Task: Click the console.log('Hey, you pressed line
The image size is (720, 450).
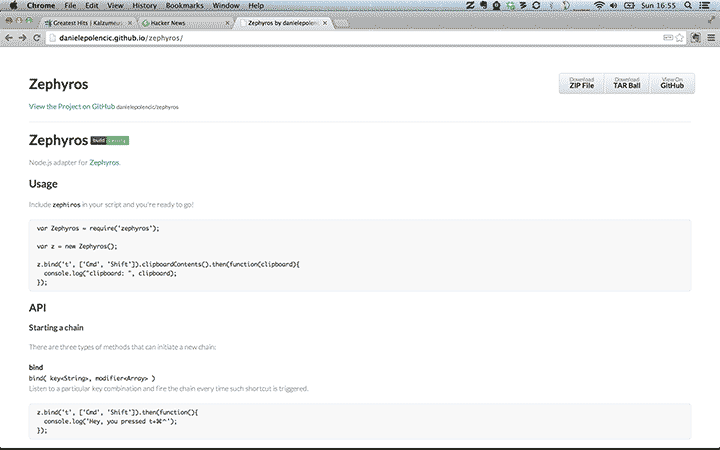Action: point(110,421)
